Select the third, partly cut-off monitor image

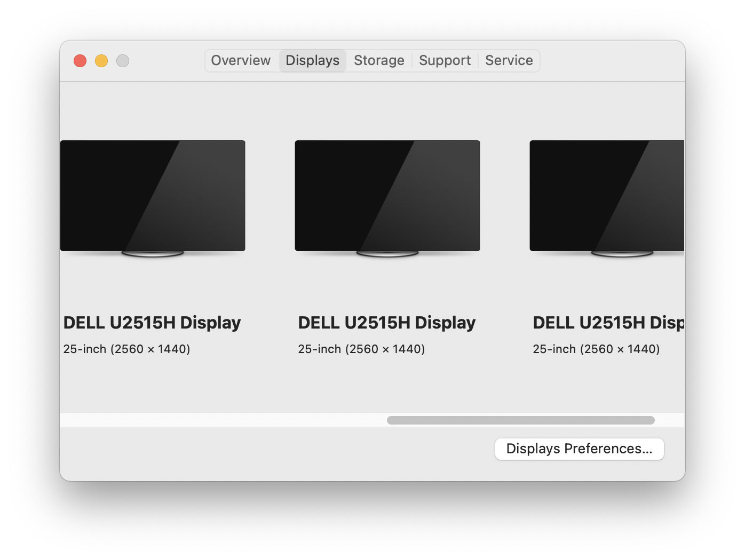click(x=607, y=198)
